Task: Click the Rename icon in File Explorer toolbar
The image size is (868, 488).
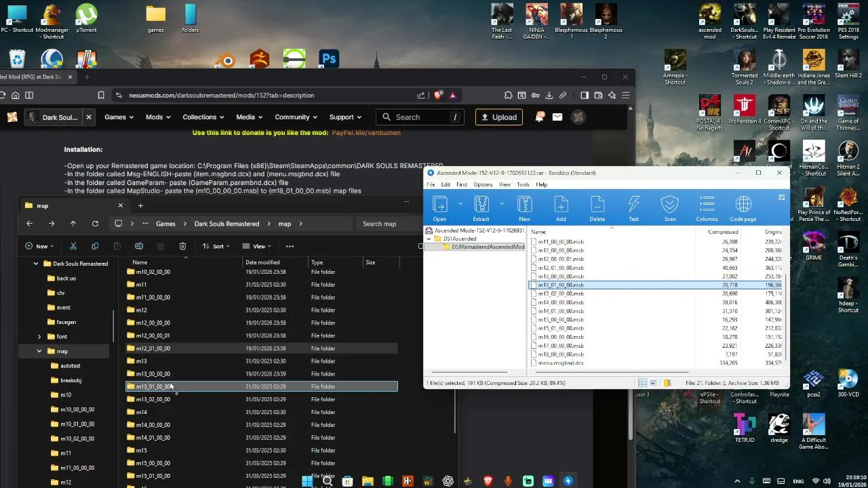Action: (x=138, y=246)
